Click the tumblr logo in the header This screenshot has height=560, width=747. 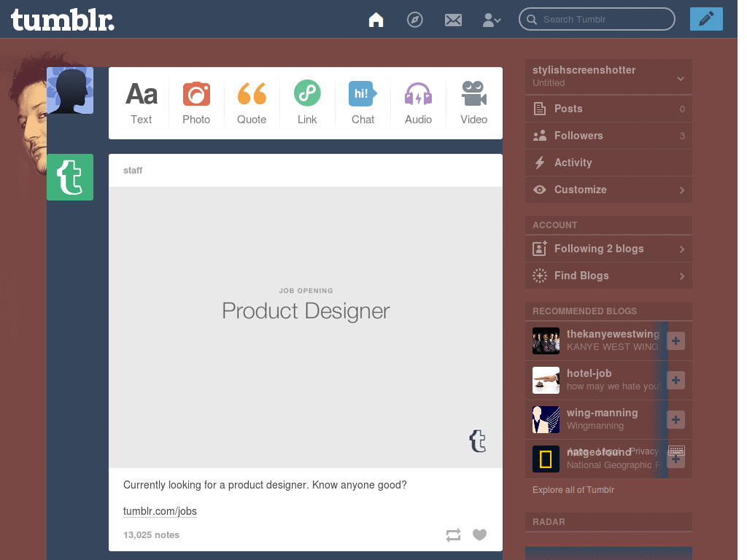click(63, 20)
